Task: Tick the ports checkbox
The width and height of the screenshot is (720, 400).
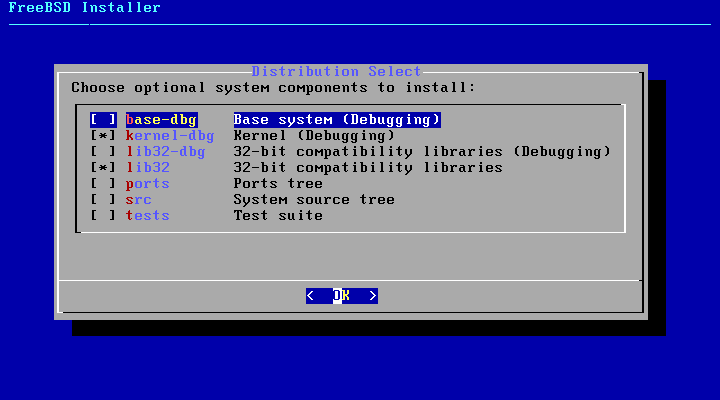Action: pyautogui.click(x=103, y=184)
